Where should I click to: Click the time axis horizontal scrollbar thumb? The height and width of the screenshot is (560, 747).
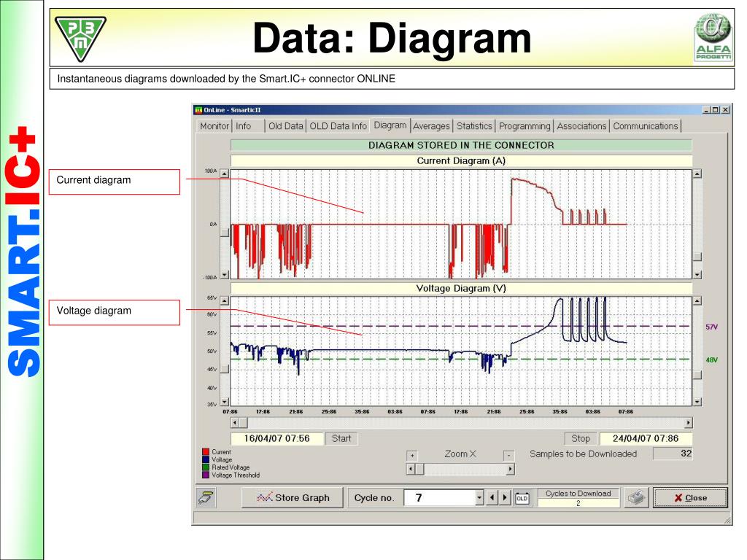244,422
